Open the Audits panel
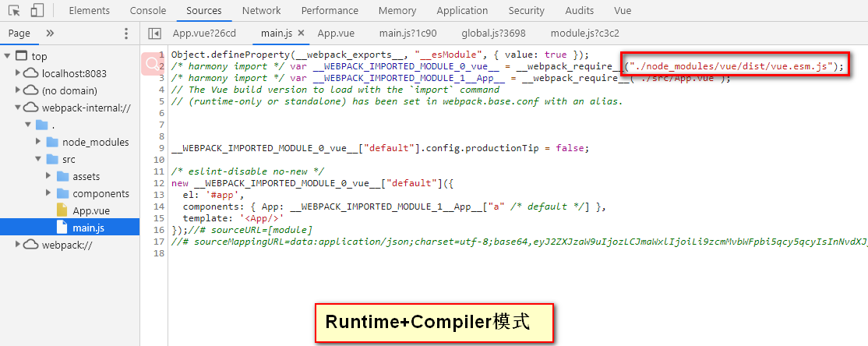The image size is (868, 346). 579,10
